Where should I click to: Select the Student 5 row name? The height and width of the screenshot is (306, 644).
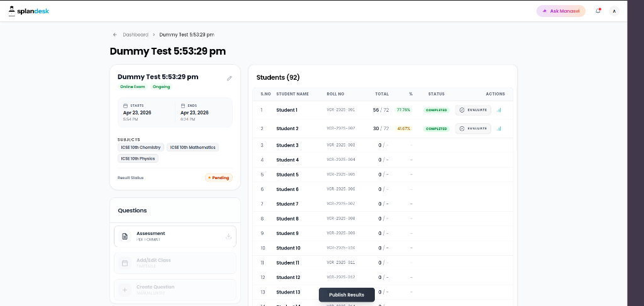point(287,175)
